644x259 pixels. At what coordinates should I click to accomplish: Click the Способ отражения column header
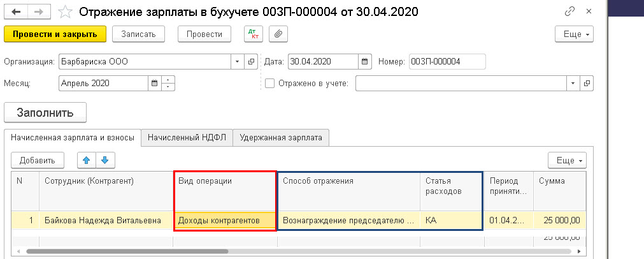(x=348, y=191)
